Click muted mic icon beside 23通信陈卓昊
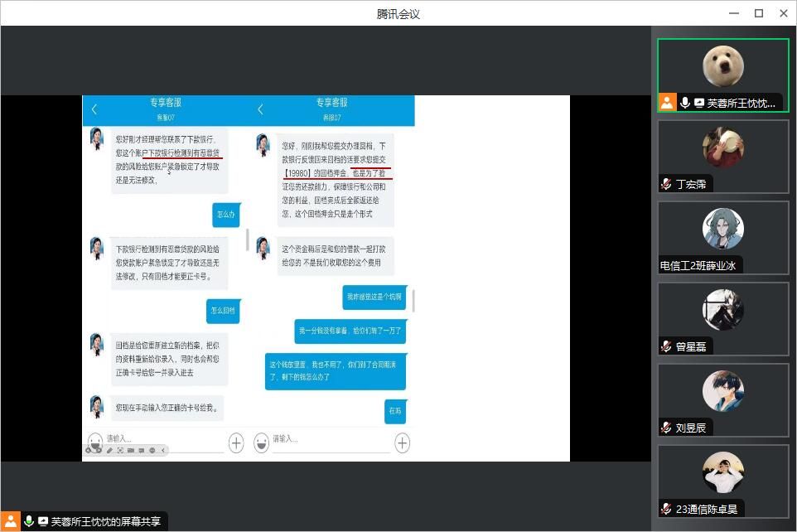The width and height of the screenshot is (797, 532). [x=666, y=509]
